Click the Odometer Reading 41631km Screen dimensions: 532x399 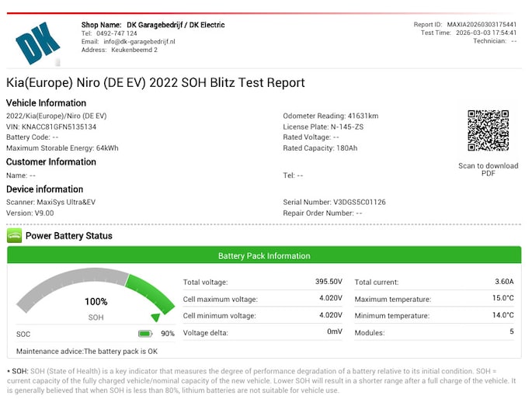363,116
